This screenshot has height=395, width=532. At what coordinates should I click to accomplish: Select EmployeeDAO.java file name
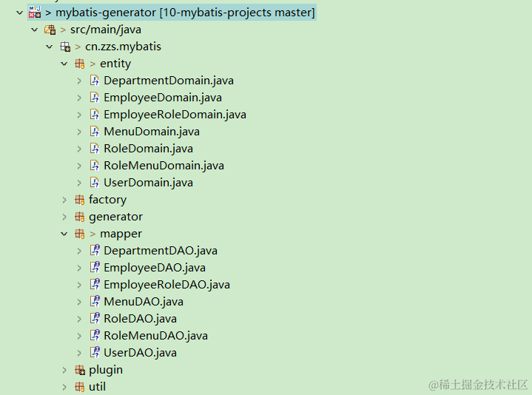[x=155, y=268]
